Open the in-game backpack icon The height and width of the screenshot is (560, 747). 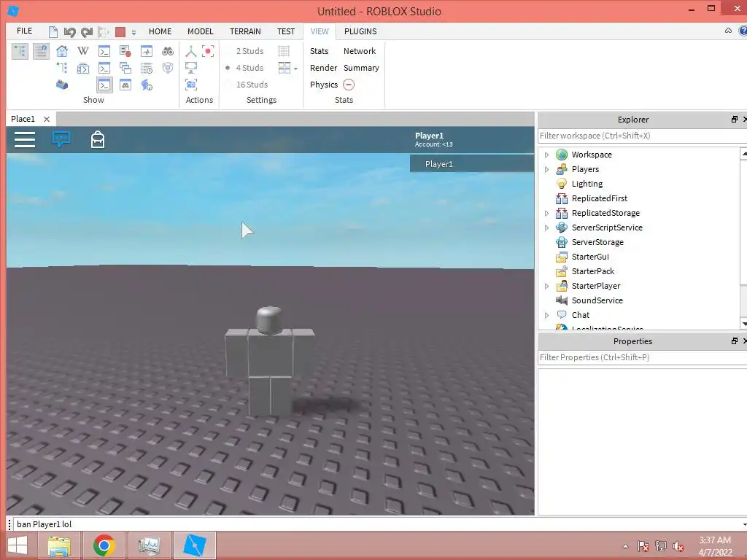pos(98,139)
